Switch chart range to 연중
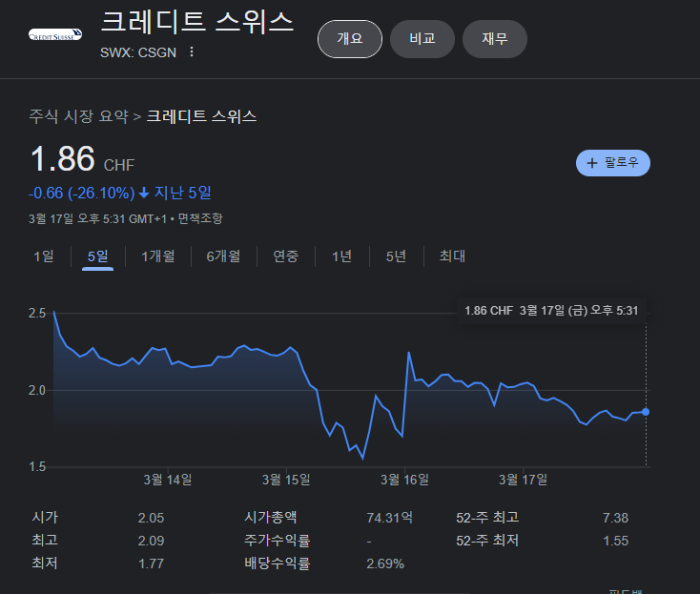The width and height of the screenshot is (700, 594). pos(286,256)
